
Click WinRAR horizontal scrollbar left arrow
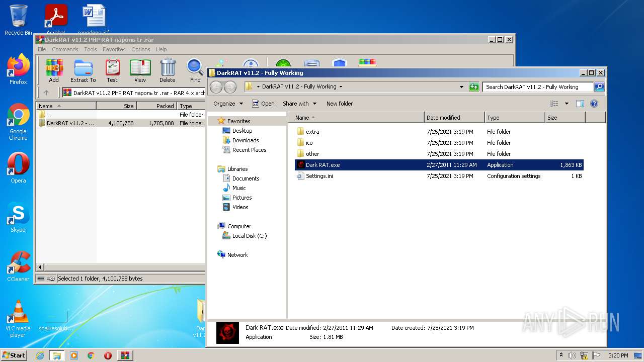tap(41, 267)
